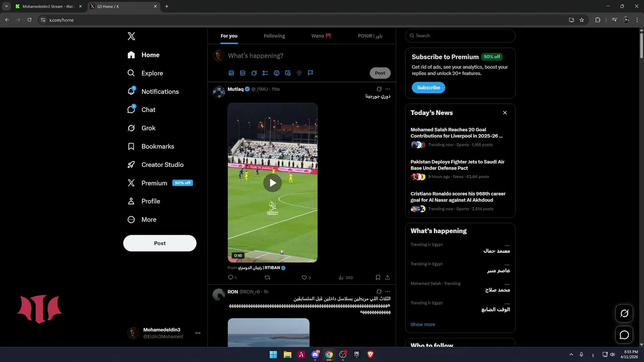The image size is (644, 362).
Task: Click the Subscribe button for Premium
Action: click(x=428, y=87)
